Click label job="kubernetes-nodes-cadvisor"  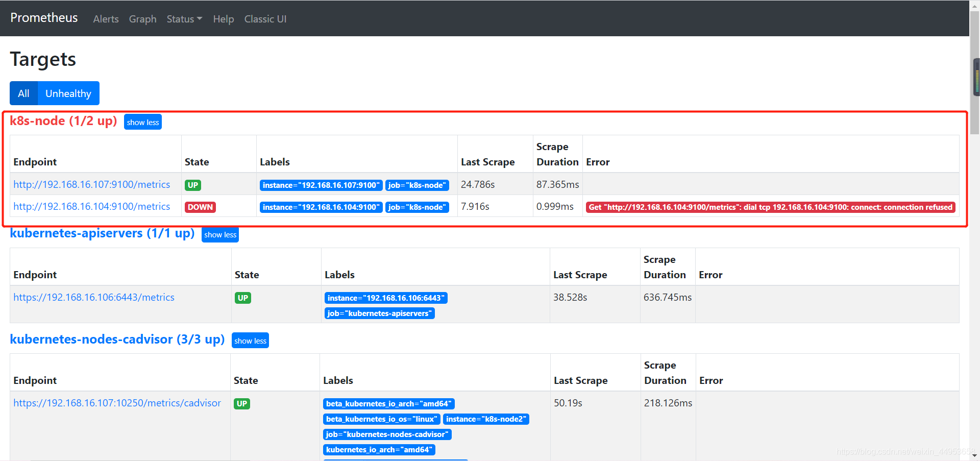coord(387,434)
